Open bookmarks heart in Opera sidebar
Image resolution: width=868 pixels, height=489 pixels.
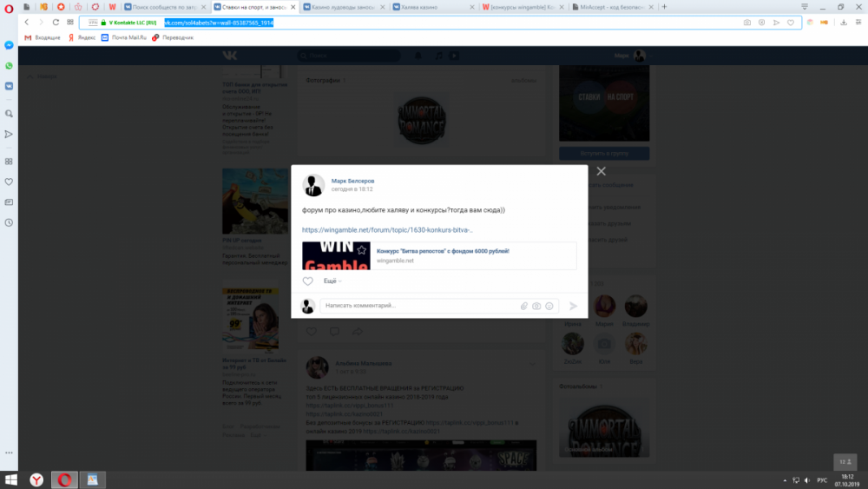pos(9,182)
